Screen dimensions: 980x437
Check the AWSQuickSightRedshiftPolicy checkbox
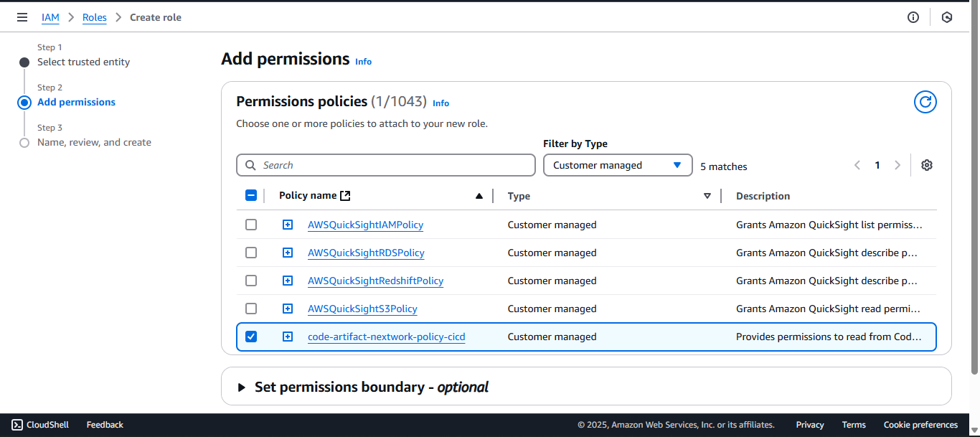(x=251, y=281)
